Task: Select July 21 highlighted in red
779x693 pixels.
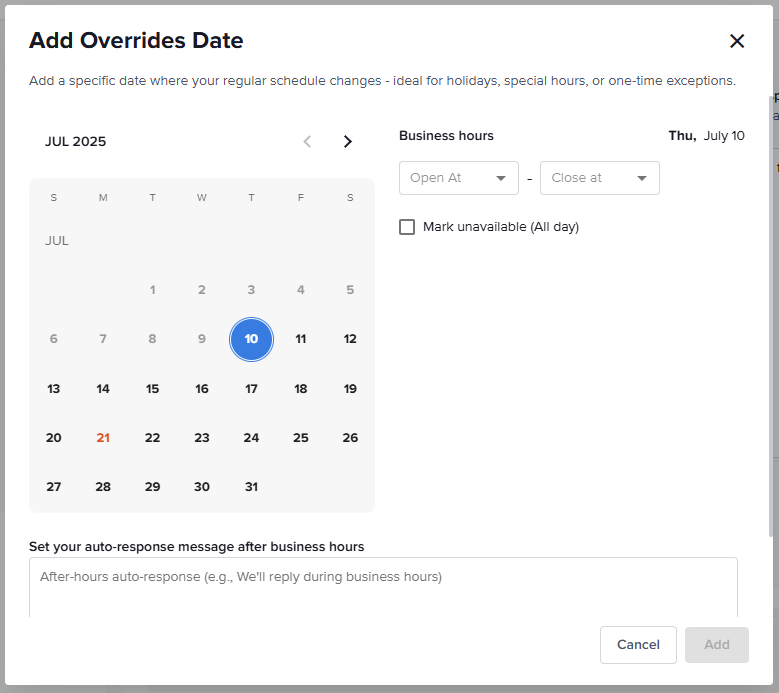Action: tap(103, 438)
